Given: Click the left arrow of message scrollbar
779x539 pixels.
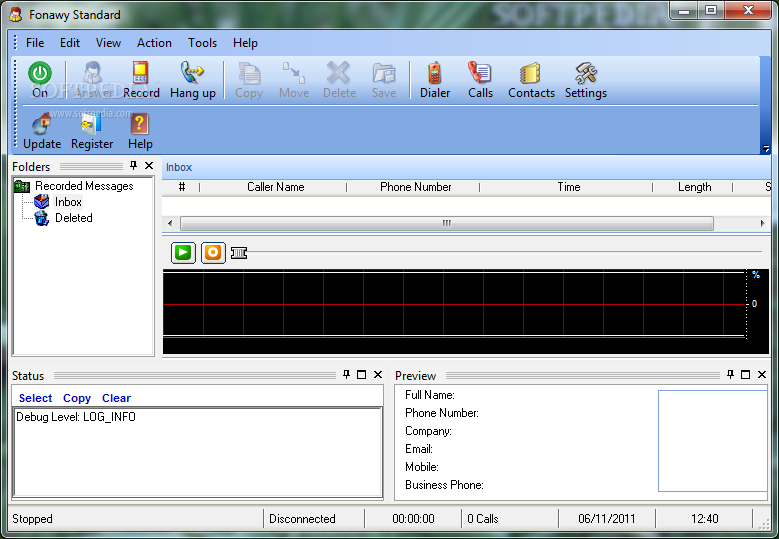Looking at the screenshot, I should [170, 224].
